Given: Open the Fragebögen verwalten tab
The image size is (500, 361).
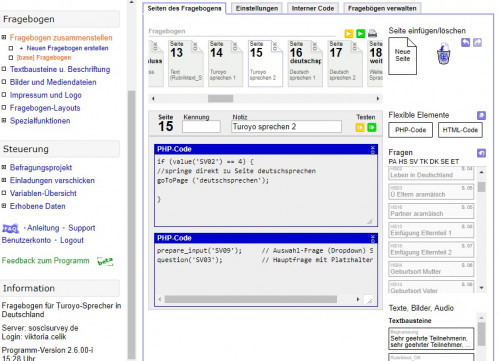Looking at the screenshot, I should tap(382, 8).
